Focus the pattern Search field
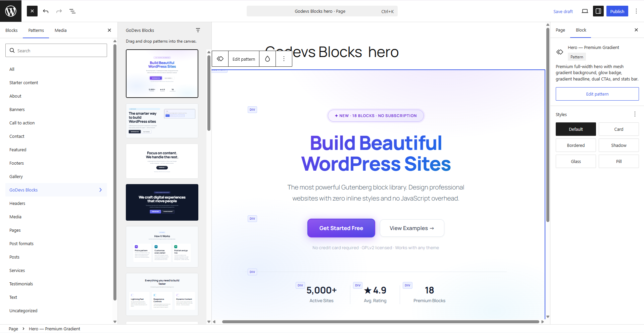The height and width of the screenshot is (333, 644). 56,50
